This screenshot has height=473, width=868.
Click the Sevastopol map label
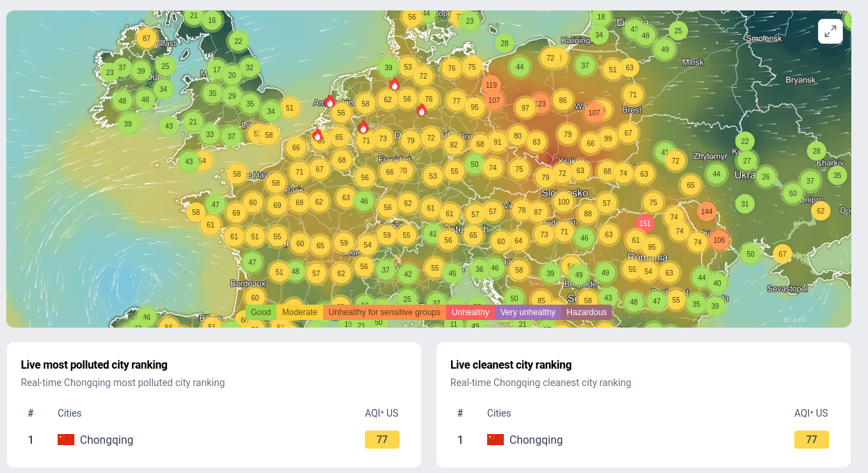click(787, 289)
